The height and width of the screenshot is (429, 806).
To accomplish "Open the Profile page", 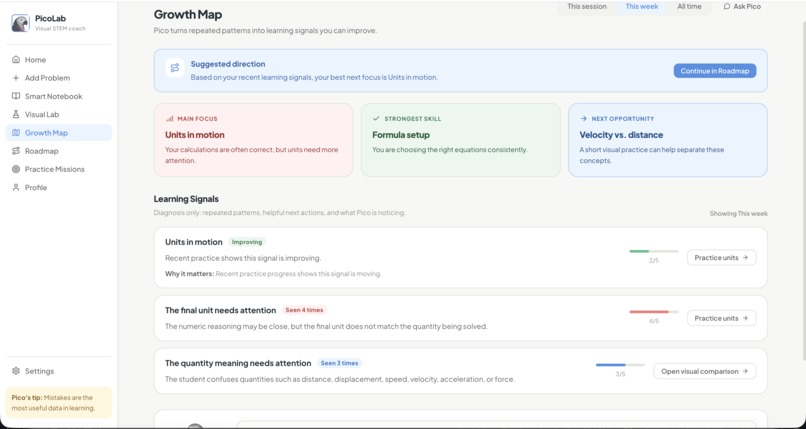I will coord(59,188).
